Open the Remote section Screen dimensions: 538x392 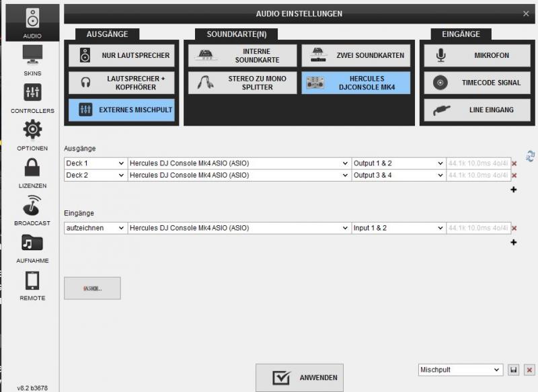pyautogui.click(x=32, y=285)
